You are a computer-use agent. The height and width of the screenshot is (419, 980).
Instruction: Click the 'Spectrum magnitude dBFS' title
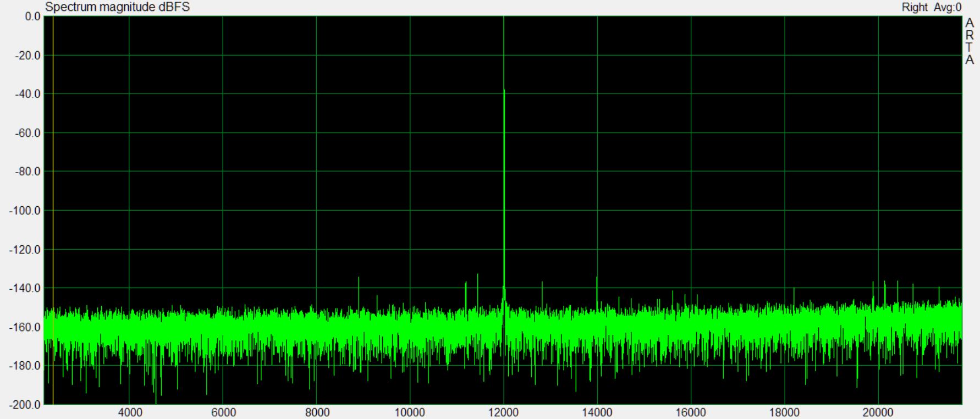[117, 7]
